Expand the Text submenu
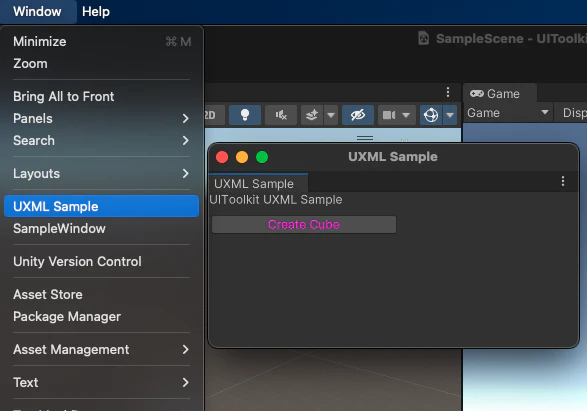The image size is (587, 411). [101, 383]
